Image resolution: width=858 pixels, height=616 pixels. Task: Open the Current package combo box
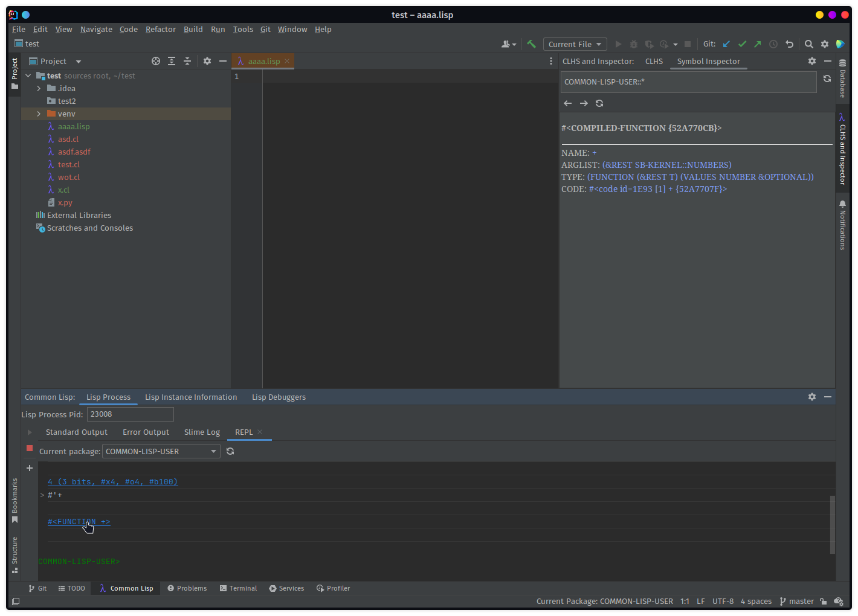161,451
